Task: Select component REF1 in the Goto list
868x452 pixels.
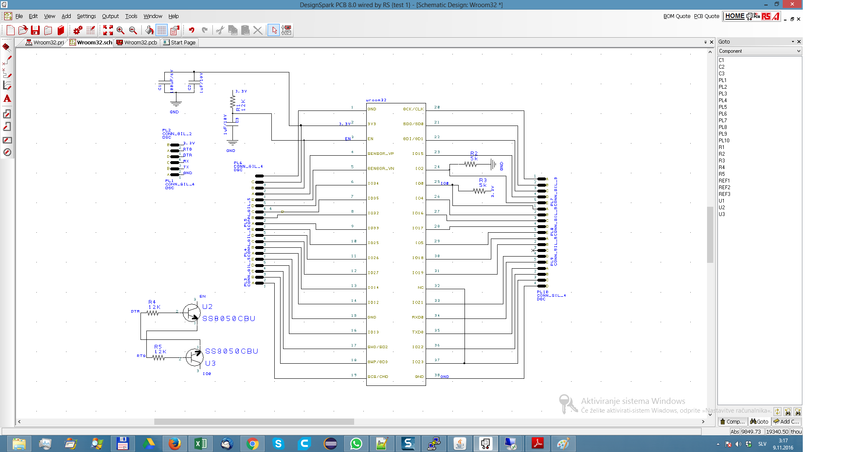Action: tap(725, 181)
